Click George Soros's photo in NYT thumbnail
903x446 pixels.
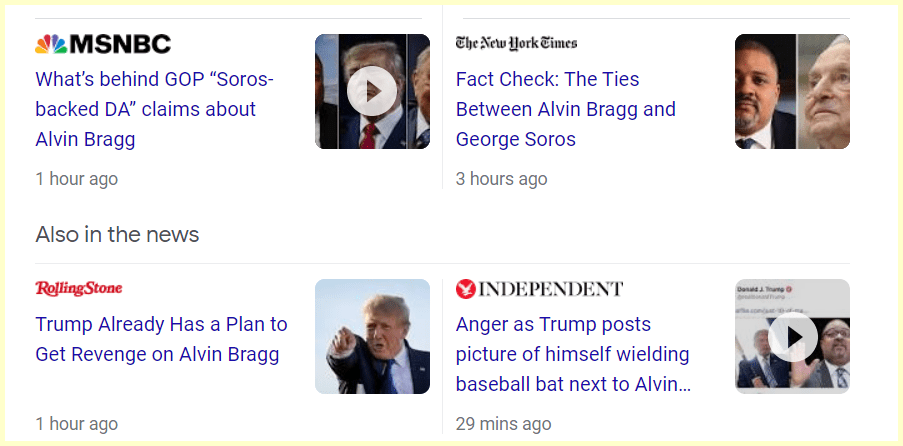[x=824, y=92]
